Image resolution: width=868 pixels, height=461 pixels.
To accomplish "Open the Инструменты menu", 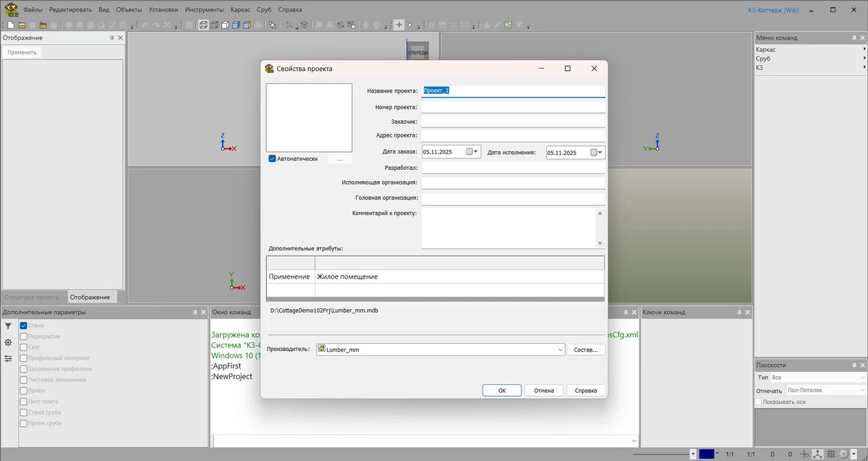I will click(x=204, y=10).
